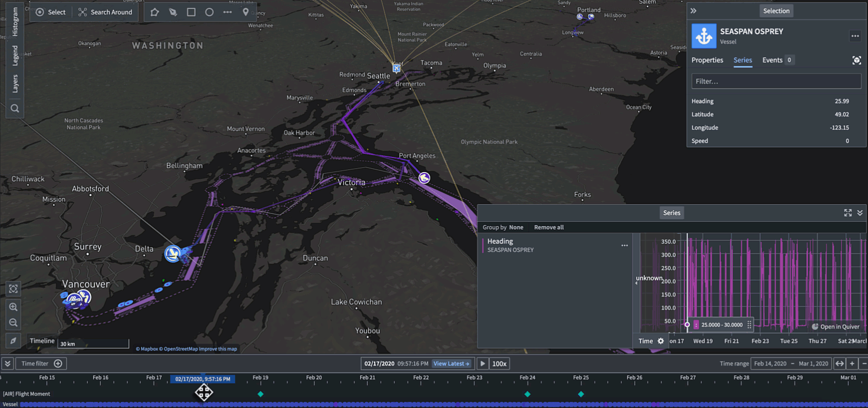Click the Speed series row
The width and height of the screenshot is (868, 408).
coord(776,141)
